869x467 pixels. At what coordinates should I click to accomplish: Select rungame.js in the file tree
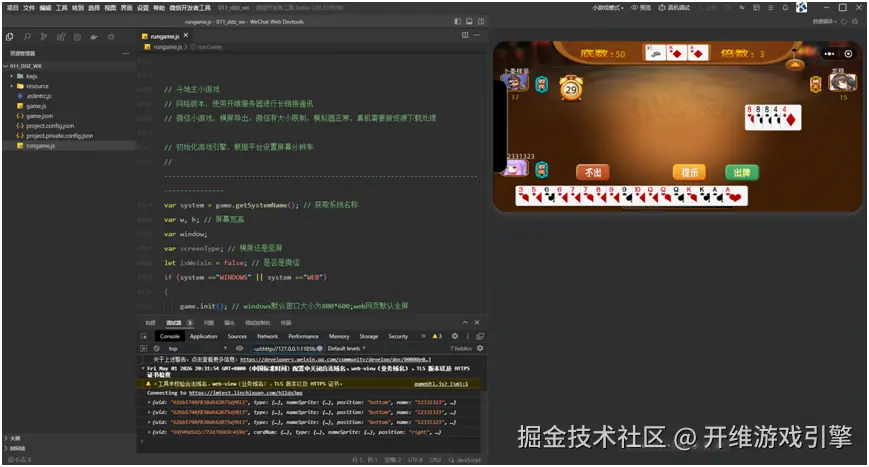(x=40, y=146)
